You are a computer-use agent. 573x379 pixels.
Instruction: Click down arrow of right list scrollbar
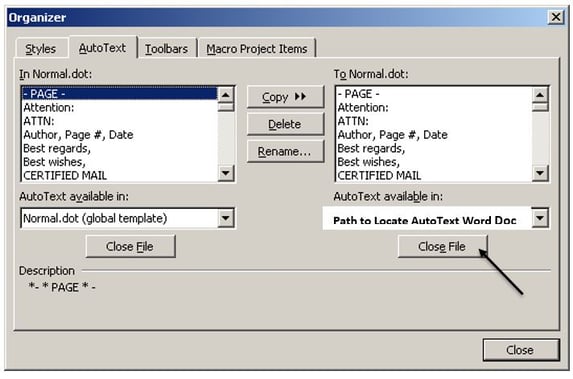coord(540,173)
